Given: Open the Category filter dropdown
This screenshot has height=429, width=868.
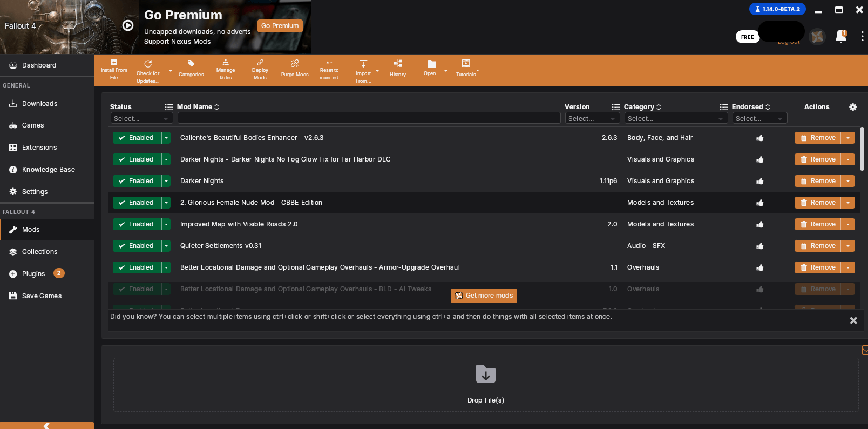Looking at the screenshot, I should [x=676, y=118].
